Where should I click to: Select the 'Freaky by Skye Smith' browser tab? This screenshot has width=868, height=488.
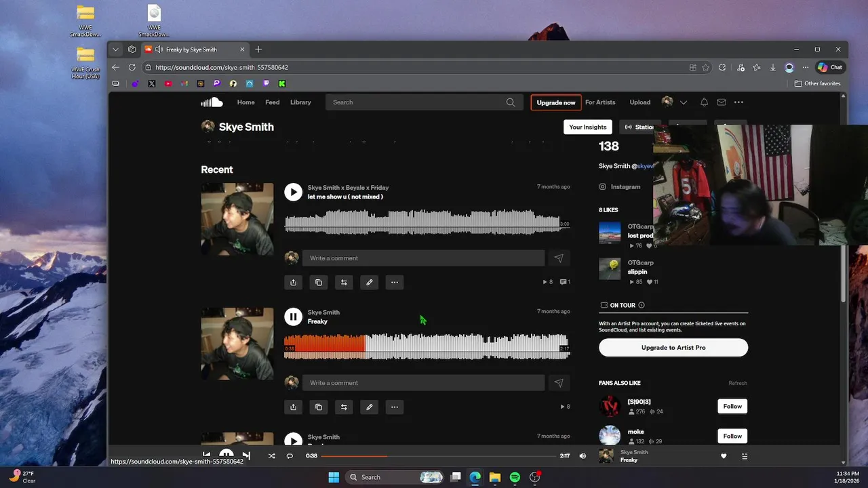[x=195, y=49]
